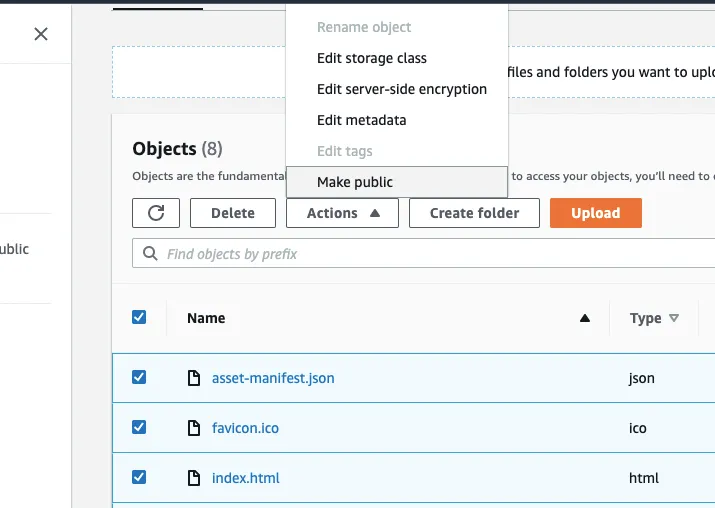Click the file icon beside favicon.ico
715x508 pixels.
click(x=195, y=428)
